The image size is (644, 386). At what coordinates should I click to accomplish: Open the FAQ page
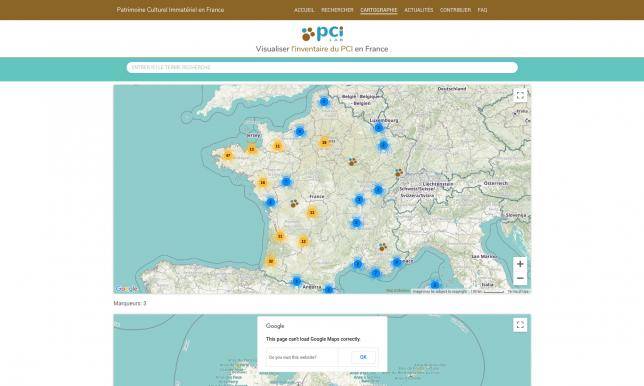pyautogui.click(x=482, y=10)
